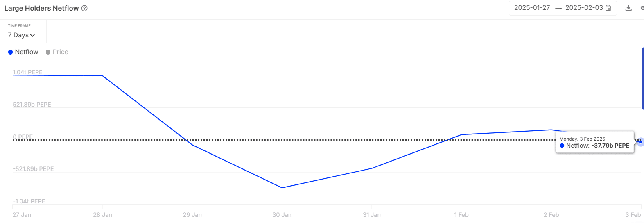This screenshot has width=644, height=223.
Task: Click the blue Netflow legend dot
Action: pyautogui.click(x=11, y=52)
